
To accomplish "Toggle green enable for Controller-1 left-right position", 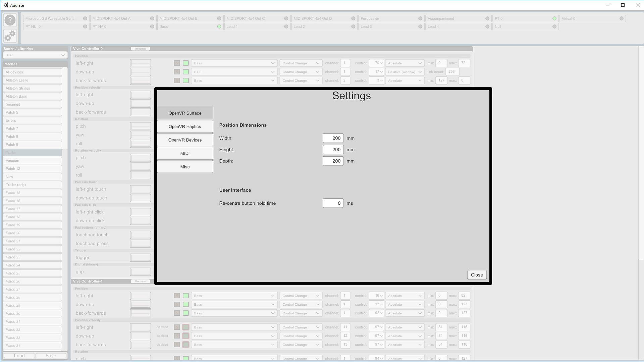I will click(x=186, y=296).
